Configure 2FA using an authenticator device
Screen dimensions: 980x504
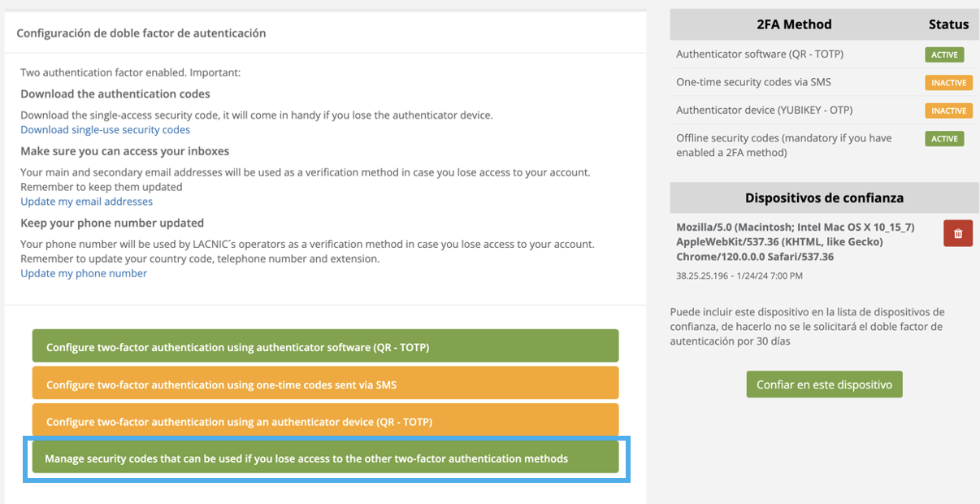coord(325,421)
